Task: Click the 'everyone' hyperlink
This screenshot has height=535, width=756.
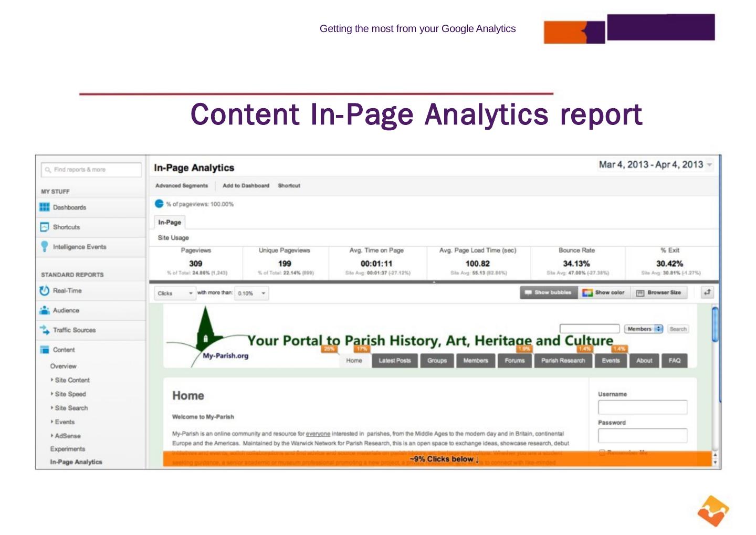Action: pos(318,434)
